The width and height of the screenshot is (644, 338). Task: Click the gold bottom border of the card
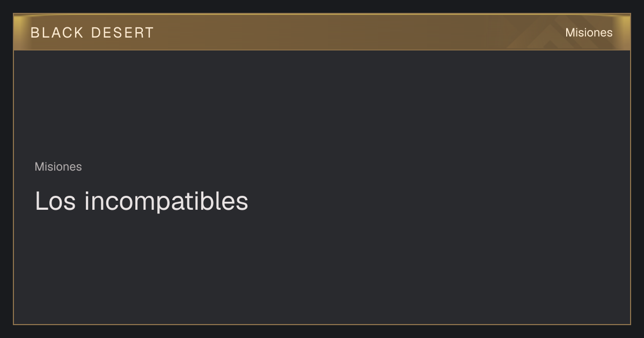[322, 324]
